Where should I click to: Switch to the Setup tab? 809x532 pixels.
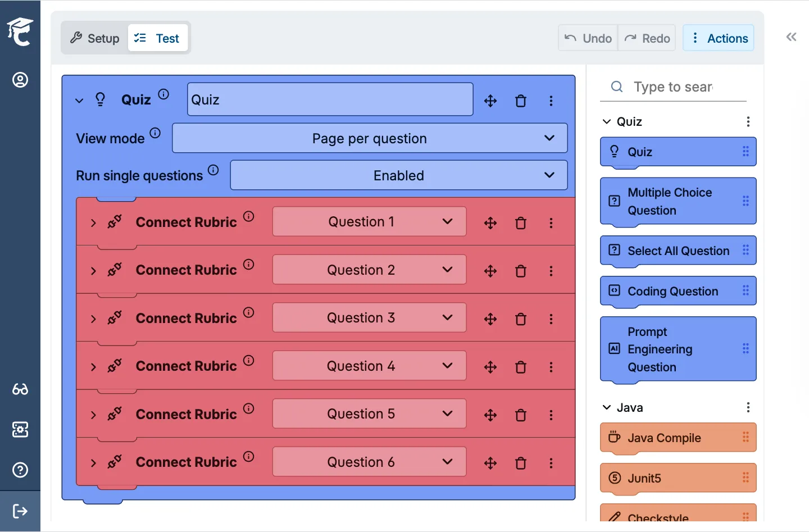point(94,38)
